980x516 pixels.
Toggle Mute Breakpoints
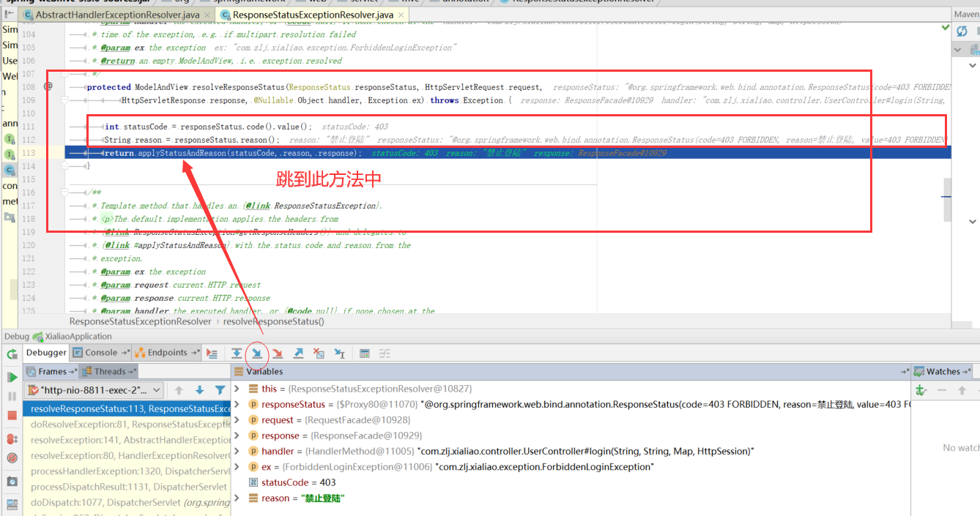[12, 457]
